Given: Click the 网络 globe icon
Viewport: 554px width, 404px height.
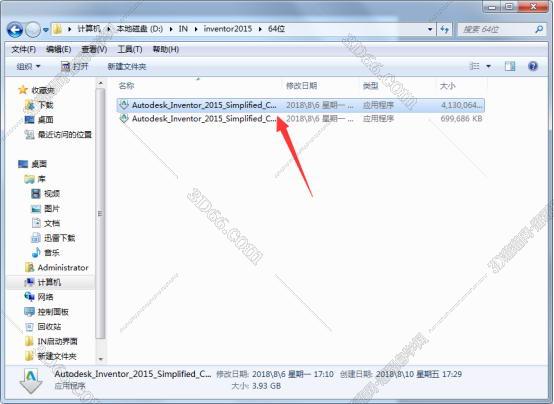Looking at the screenshot, I should [29, 297].
